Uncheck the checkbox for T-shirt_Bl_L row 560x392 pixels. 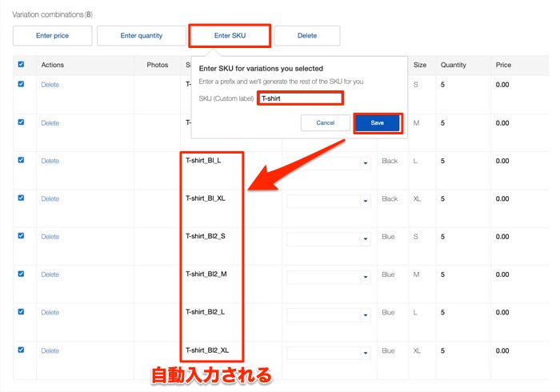(x=21, y=160)
